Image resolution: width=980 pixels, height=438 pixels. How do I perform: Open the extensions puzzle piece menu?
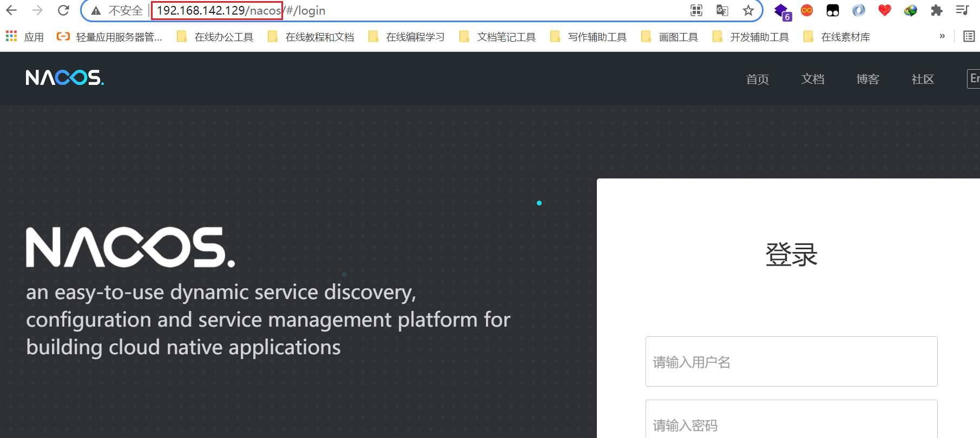click(x=937, y=10)
